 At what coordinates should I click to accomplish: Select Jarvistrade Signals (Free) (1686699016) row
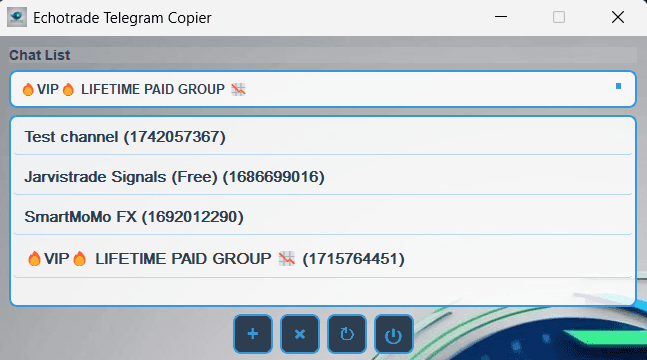(323, 177)
